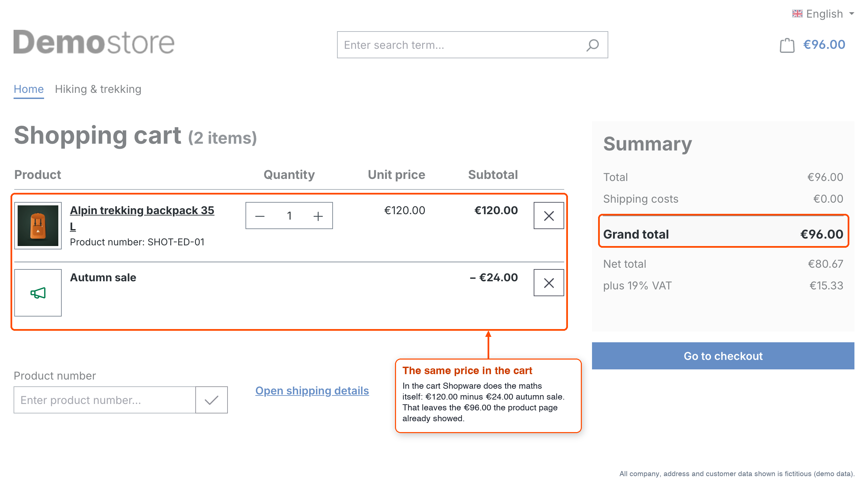
Task: Select the Autumn sale line item label
Action: tap(103, 278)
